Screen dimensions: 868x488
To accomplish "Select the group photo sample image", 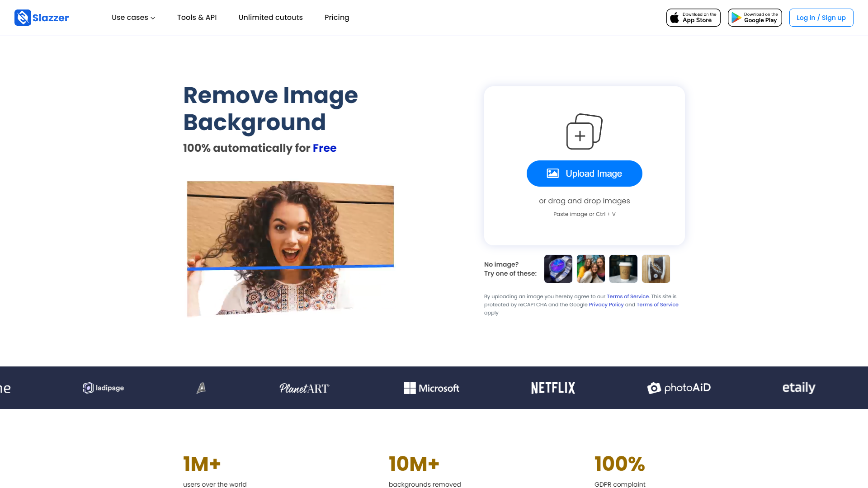I will click(x=590, y=268).
